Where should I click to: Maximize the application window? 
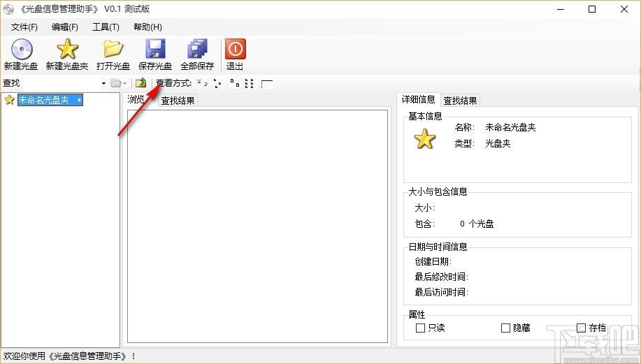point(592,9)
